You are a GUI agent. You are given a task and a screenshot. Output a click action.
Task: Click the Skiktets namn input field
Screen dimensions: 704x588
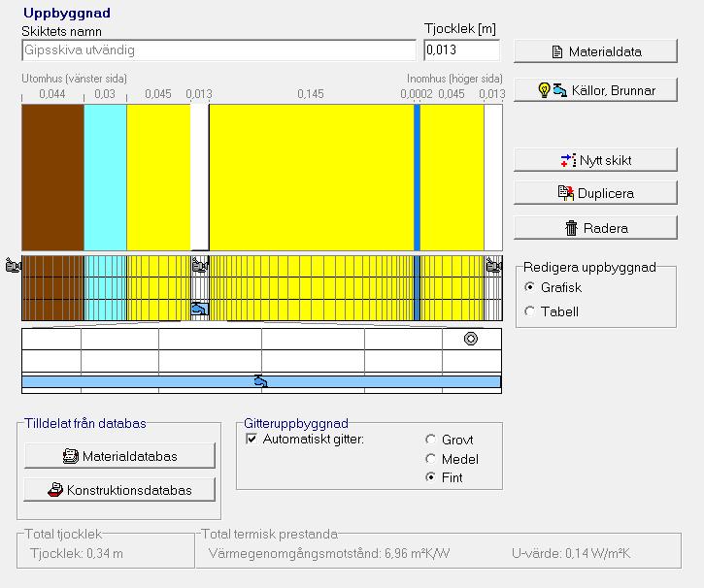point(218,50)
